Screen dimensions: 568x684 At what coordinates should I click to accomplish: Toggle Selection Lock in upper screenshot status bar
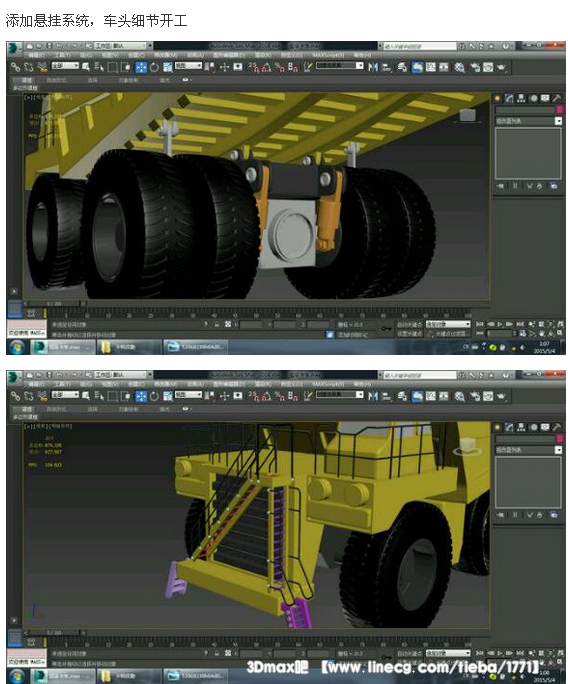tap(216, 324)
